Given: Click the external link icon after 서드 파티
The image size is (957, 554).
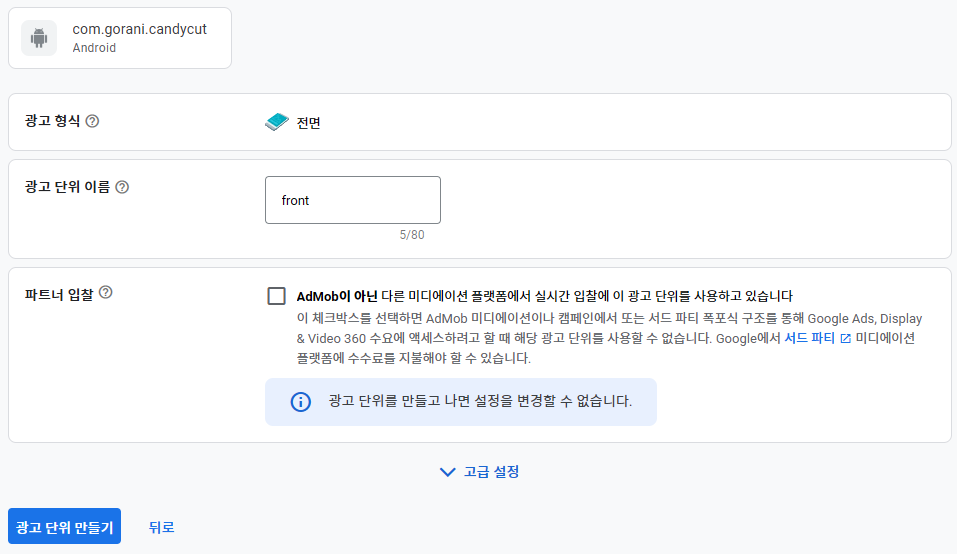Looking at the screenshot, I should pos(845,339).
